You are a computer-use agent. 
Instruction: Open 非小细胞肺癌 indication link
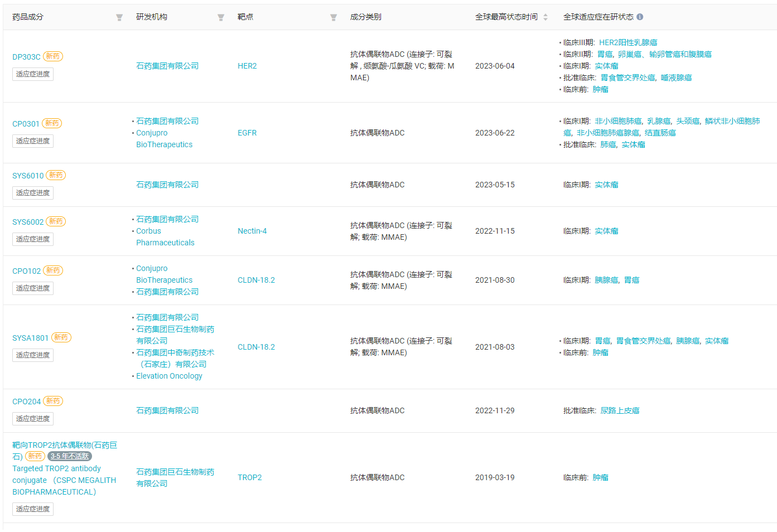[x=618, y=121]
